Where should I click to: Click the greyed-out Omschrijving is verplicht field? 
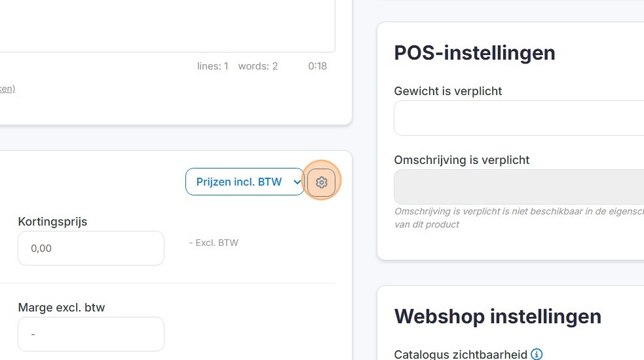coord(519,187)
